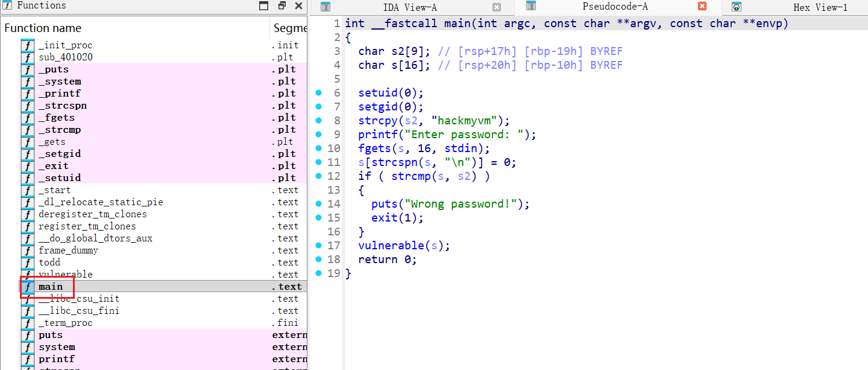Close the Pseudocode-A tab

[x=702, y=6]
